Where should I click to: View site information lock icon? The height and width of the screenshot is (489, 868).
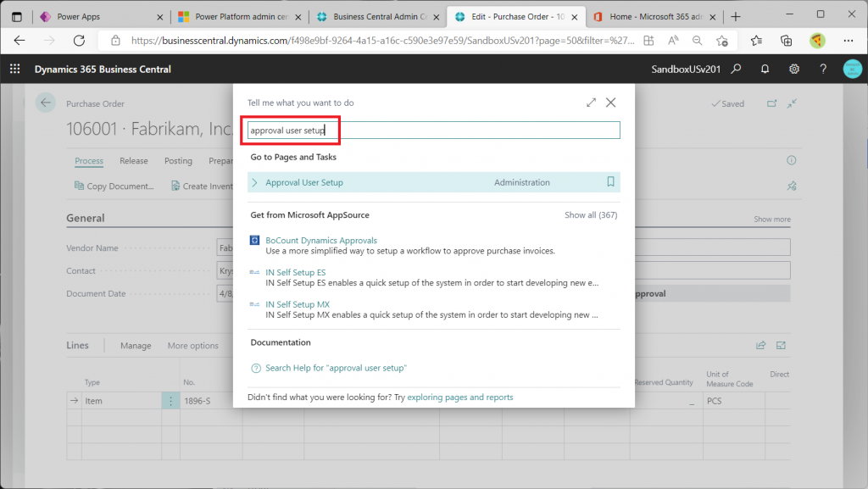tap(115, 41)
